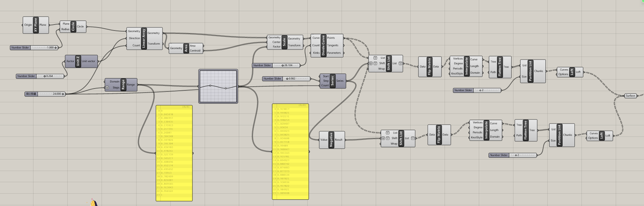Click inside the Graph Mapper curve editor
Viewport: 644px width, 206px height.
coord(218,86)
